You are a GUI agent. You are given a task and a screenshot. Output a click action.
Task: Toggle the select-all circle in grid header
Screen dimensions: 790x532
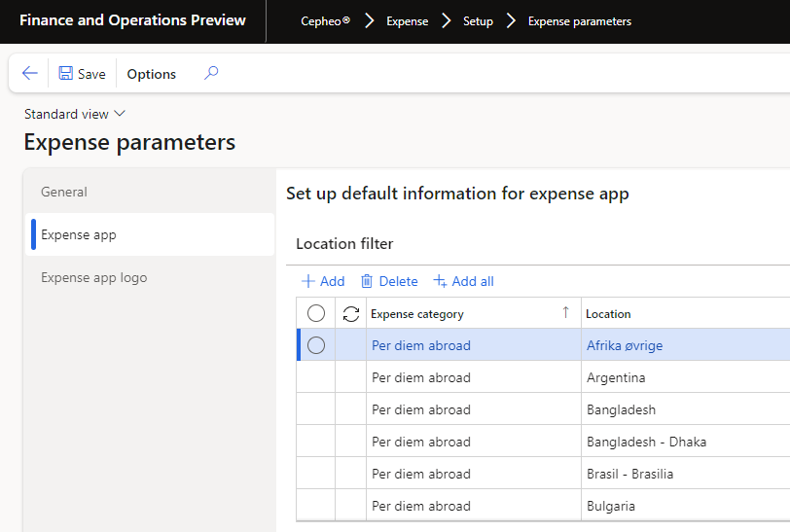pyautogui.click(x=316, y=313)
